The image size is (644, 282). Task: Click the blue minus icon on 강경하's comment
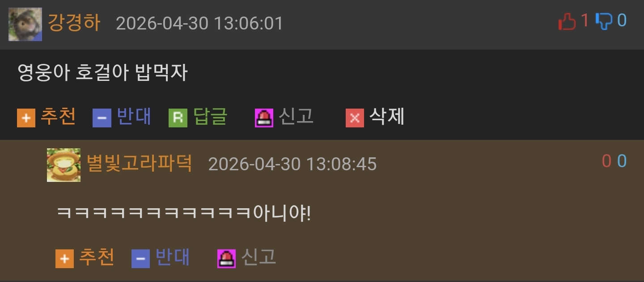pos(102,118)
